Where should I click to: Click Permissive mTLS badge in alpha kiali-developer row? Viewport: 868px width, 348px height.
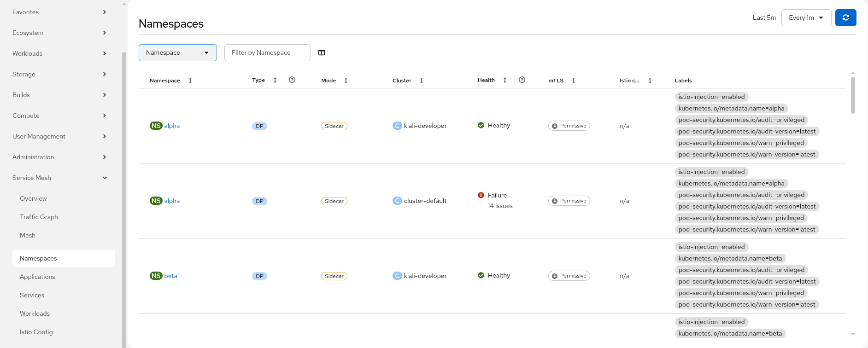click(x=569, y=126)
